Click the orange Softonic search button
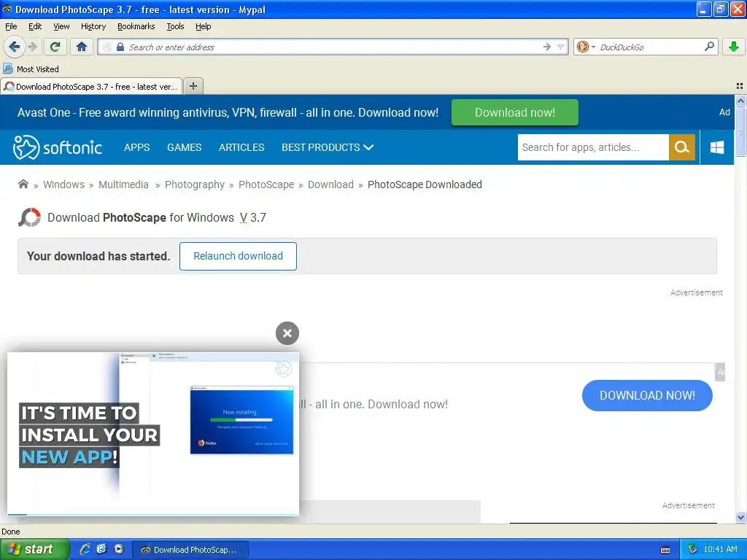 682,147
